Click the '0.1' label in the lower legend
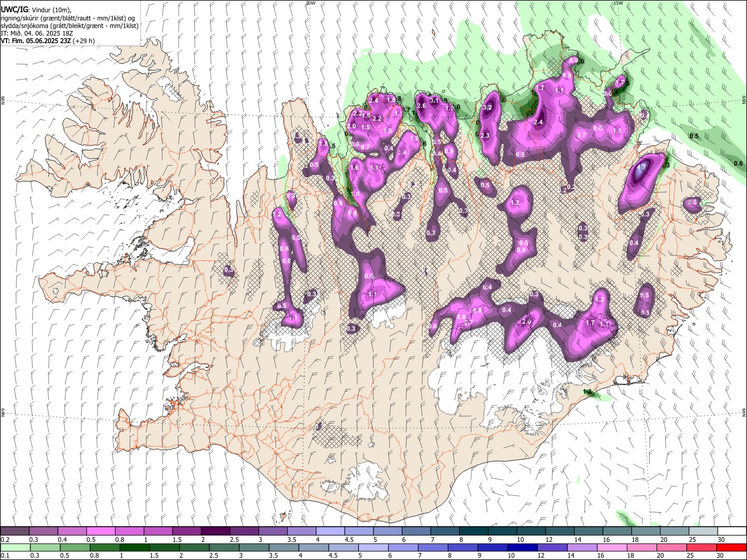Image resolution: width=747 pixels, height=560 pixels. click(x=5, y=555)
